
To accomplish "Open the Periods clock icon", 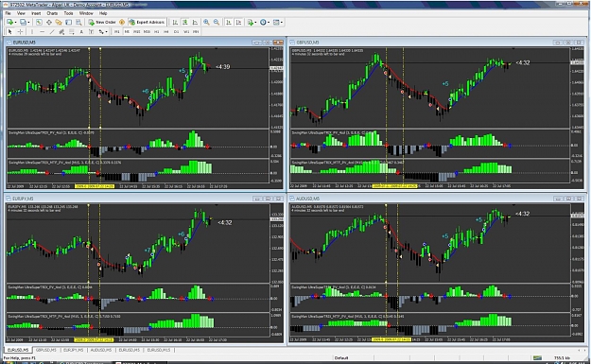I will [263, 23].
